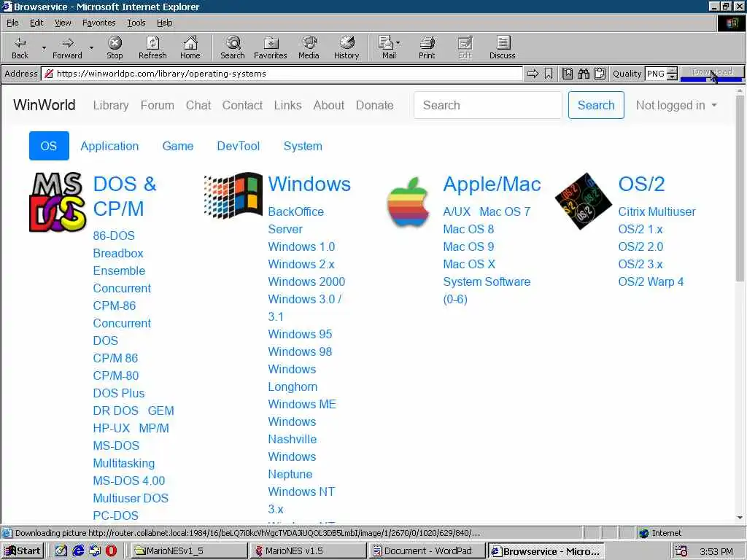This screenshot has width=747, height=560.
Task: Open the Media toolbar button
Action: pos(309,47)
